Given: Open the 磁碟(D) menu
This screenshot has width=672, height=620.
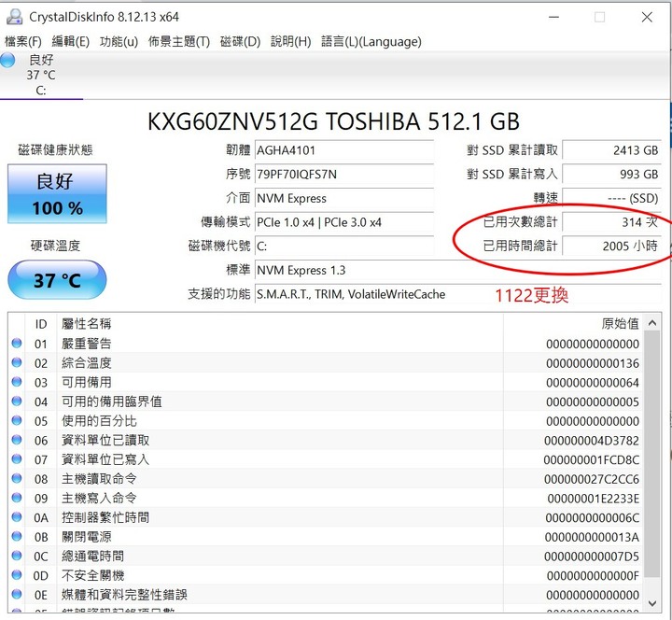Looking at the screenshot, I should click(x=240, y=42).
